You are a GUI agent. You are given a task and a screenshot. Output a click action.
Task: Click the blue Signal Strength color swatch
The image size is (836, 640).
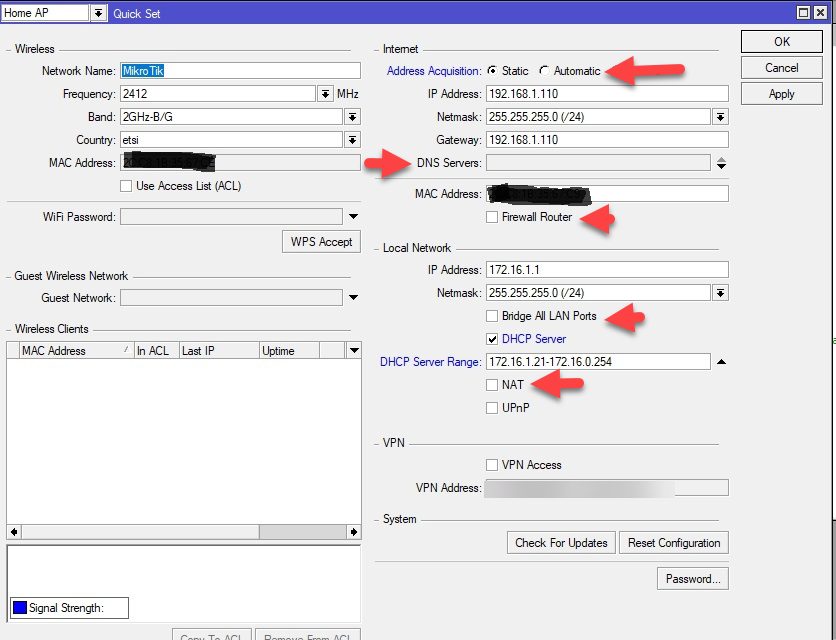click(x=20, y=608)
